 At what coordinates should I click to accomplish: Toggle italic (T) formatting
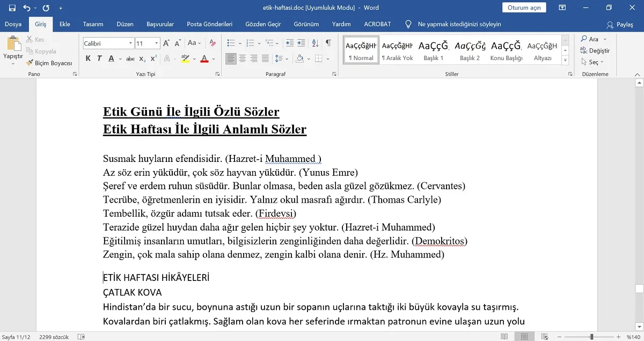point(99,59)
